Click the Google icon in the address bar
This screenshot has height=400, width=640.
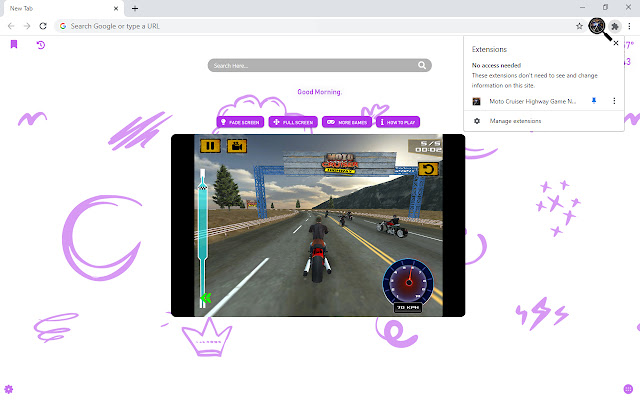pos(63,26)
